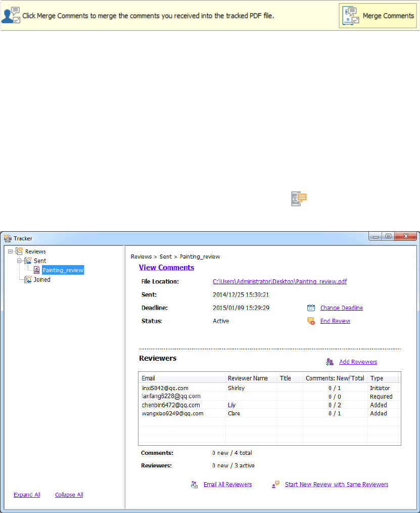
Task: Select the linxi5842@qq.com reviewer row
Action: (269, 388)
